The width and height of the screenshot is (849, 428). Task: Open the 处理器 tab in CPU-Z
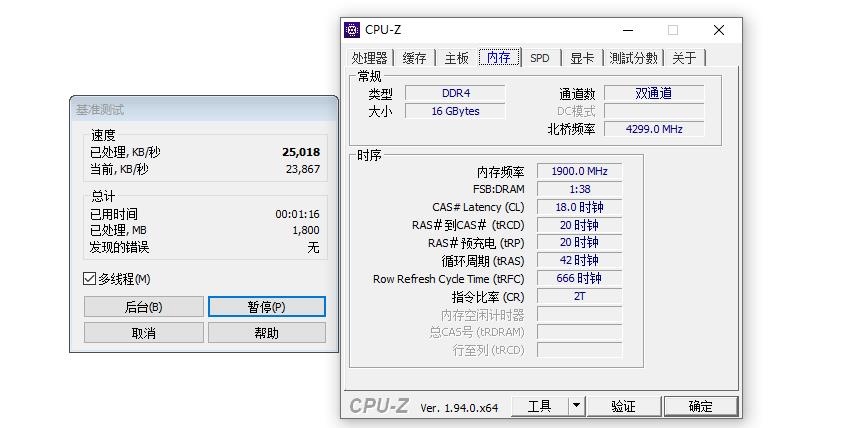tap(369, 58)
